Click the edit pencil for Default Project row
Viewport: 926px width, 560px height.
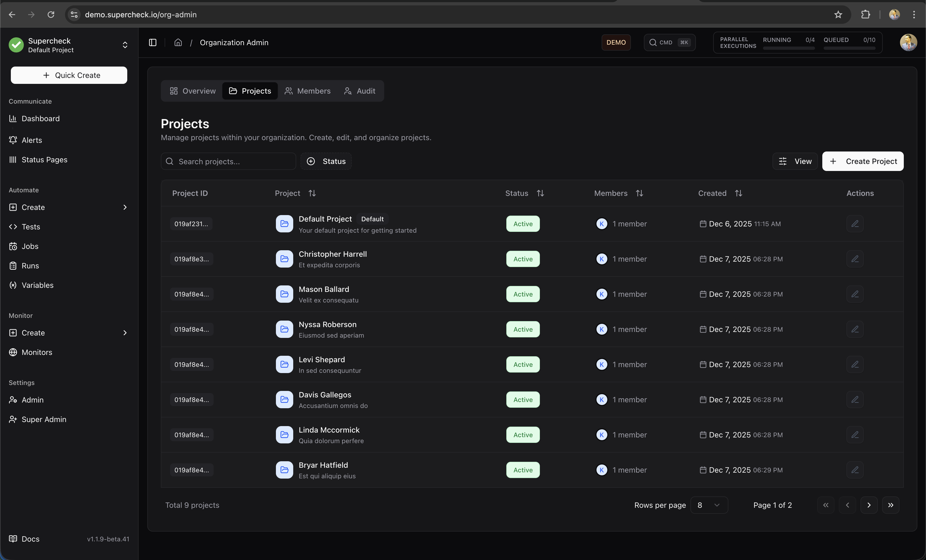pyautogui.click(x=855, y=224)
